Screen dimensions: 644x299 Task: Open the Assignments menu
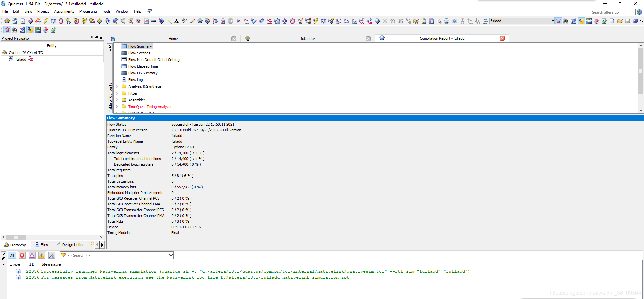click(x=64, y=11)
